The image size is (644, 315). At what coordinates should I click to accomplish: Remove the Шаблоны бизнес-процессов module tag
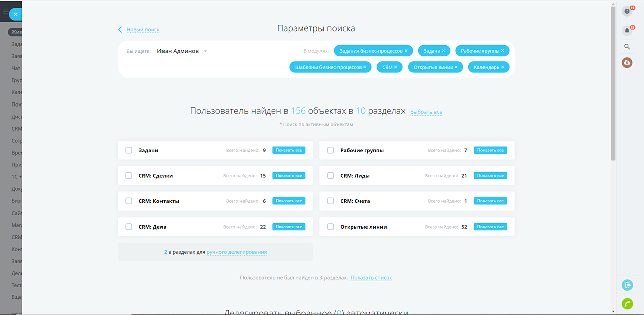click(364, 67)
